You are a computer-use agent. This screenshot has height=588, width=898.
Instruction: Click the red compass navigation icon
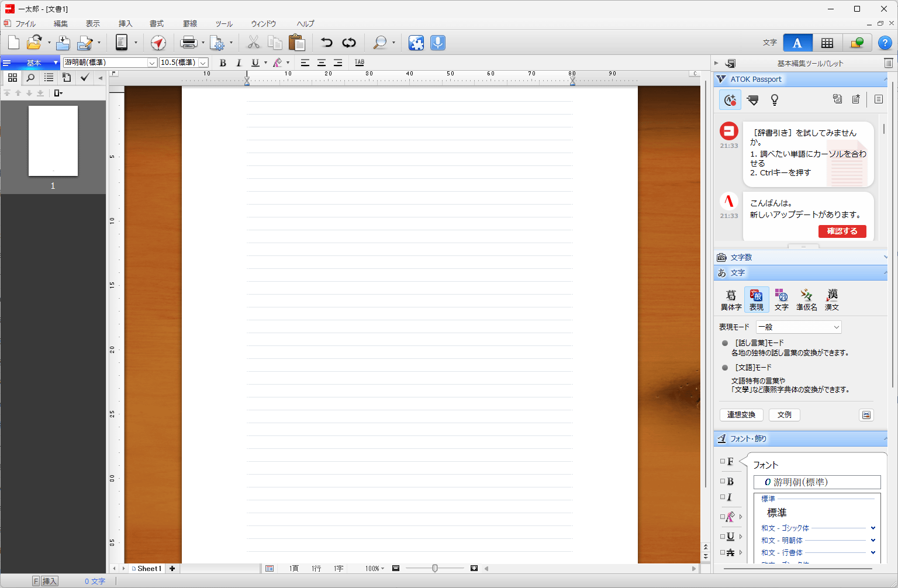tap(158, 43)
